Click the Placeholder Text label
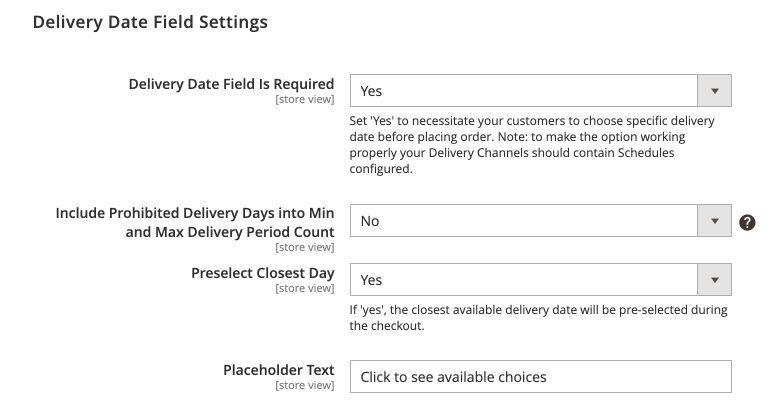Screen dimensions: 782x403 pos(278,370)
